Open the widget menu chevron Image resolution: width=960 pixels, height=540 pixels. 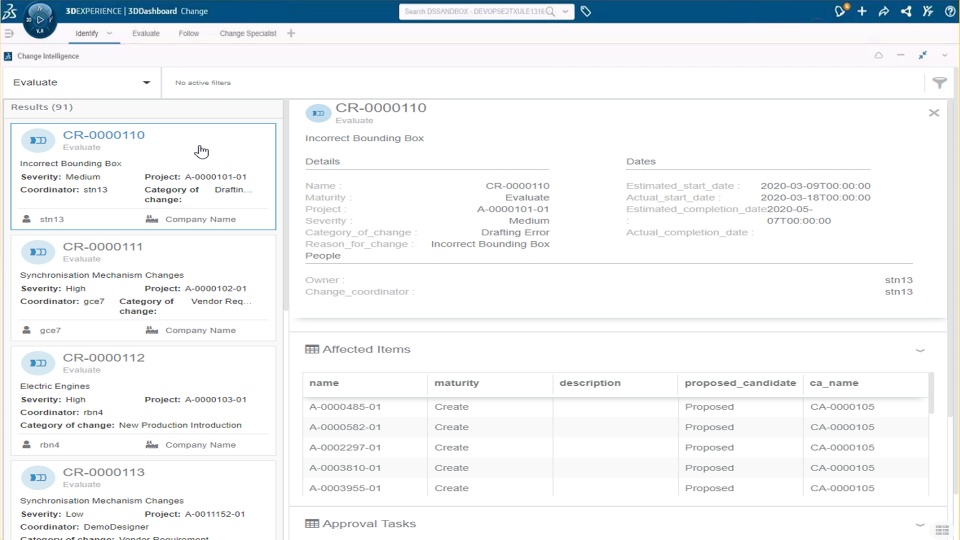tap(945, 55)
